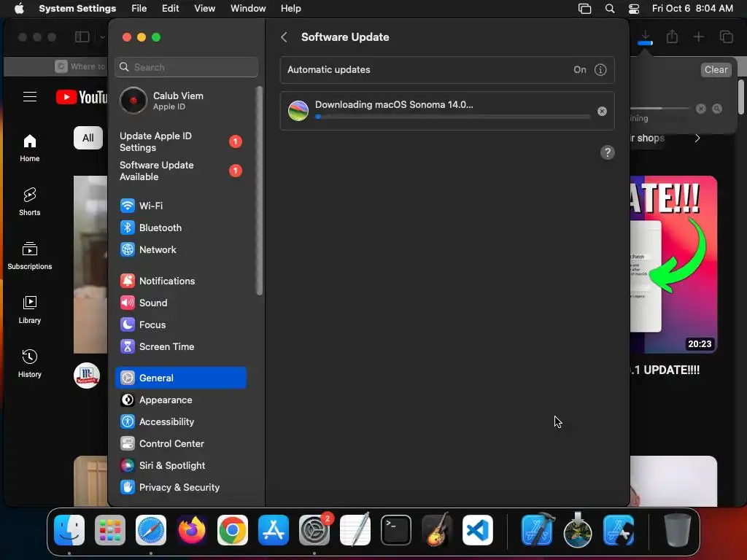
Task: Open the Edit menu
Action: click(170, 9)
